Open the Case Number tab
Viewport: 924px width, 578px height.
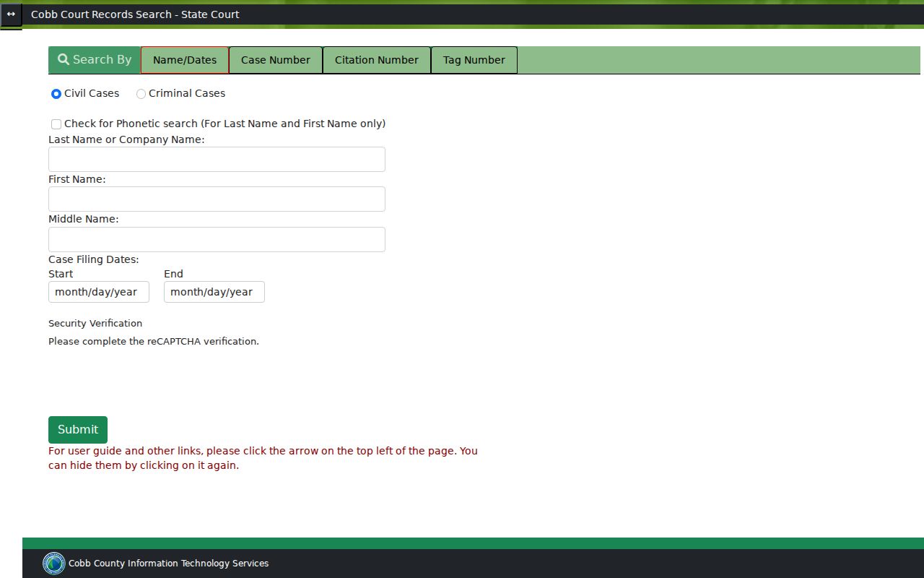click(276, 60)
